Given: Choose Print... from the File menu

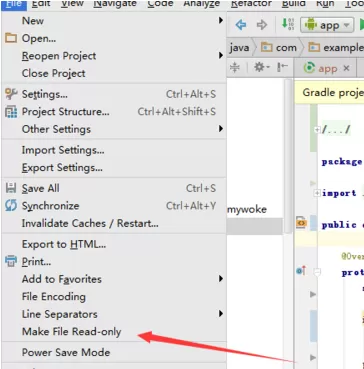Looking at the screenshot, I should click(114, 262).
